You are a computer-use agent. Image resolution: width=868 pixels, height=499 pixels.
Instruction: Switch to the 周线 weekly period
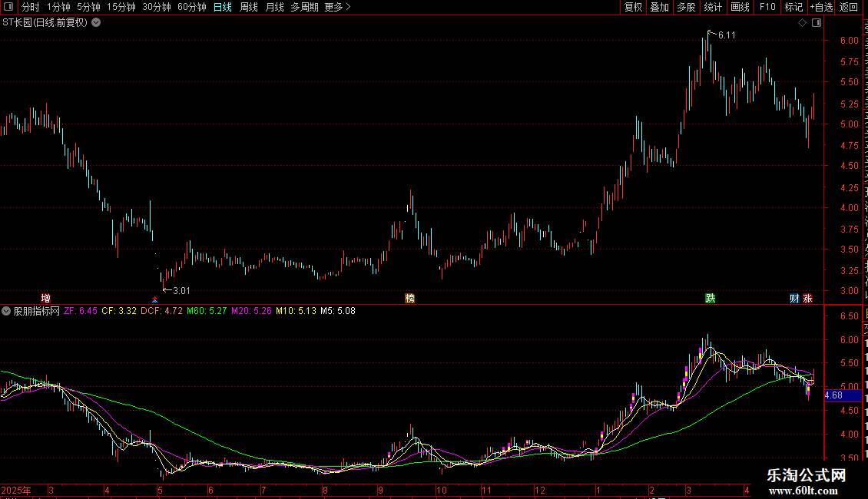(x=249, y=7)
